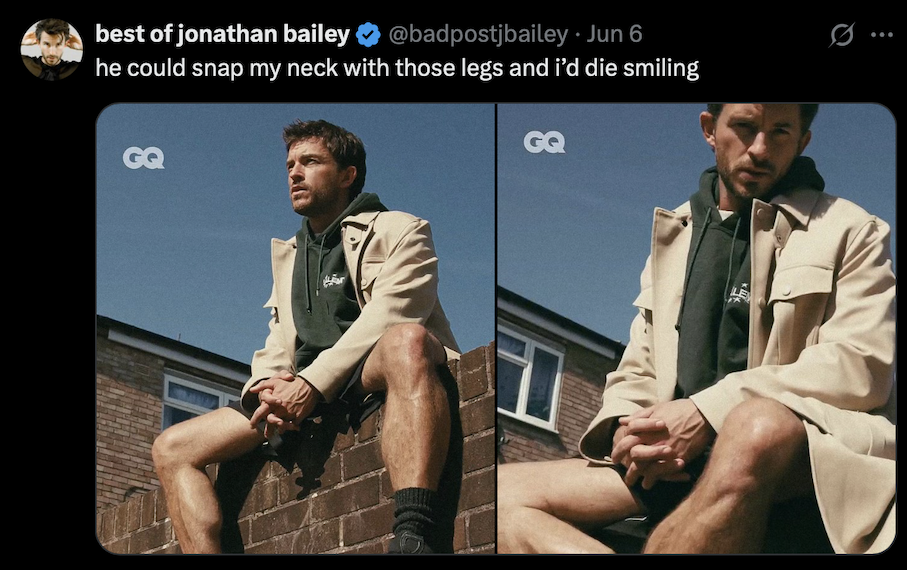Click the man's face in left photo

pos(315,174)
